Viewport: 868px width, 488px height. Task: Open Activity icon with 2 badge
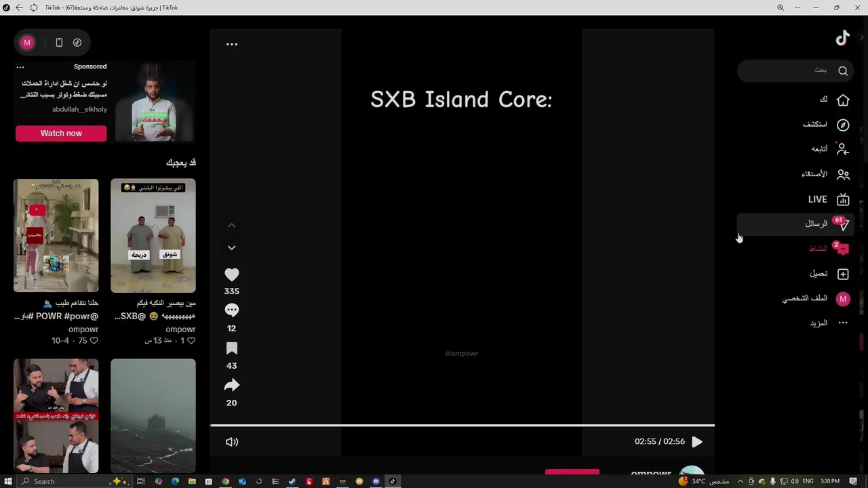click(842, 248)
